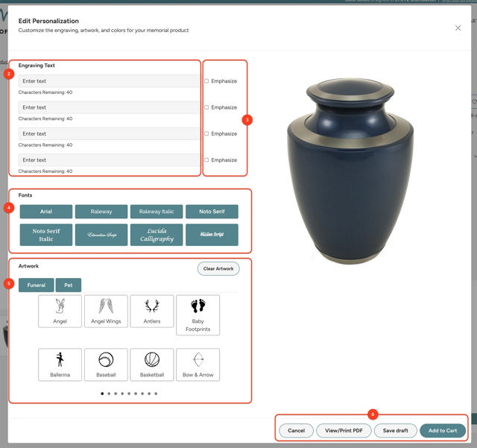
Task: Enable Emphasize on the third engraving line
Action: [206, 133]
